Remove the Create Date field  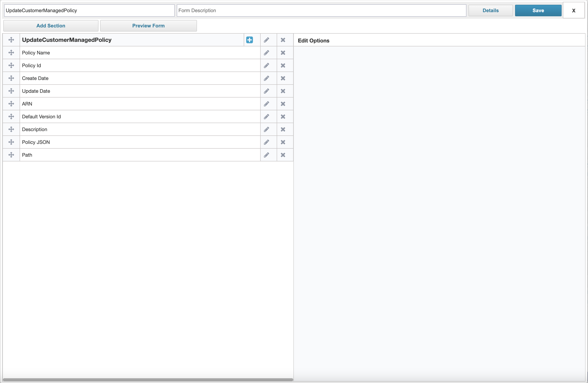283,78
